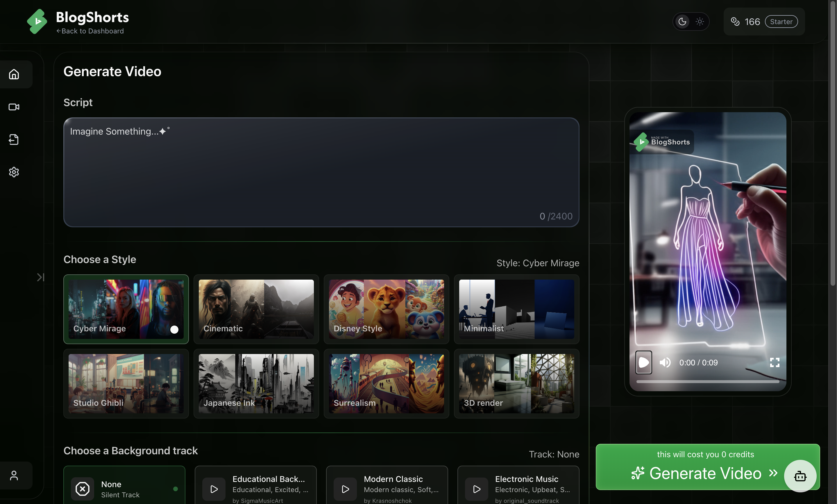Focus the script text area

coord(321,172)
